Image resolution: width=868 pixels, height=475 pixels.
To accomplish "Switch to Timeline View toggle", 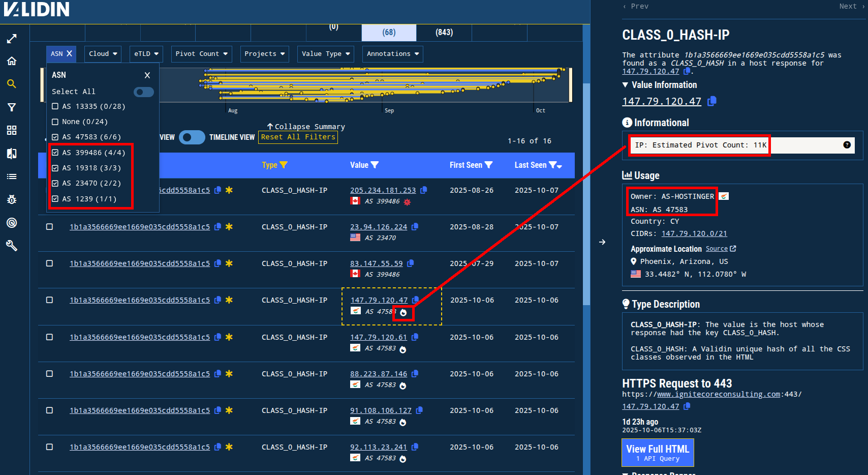I will (x=192, y=137).
